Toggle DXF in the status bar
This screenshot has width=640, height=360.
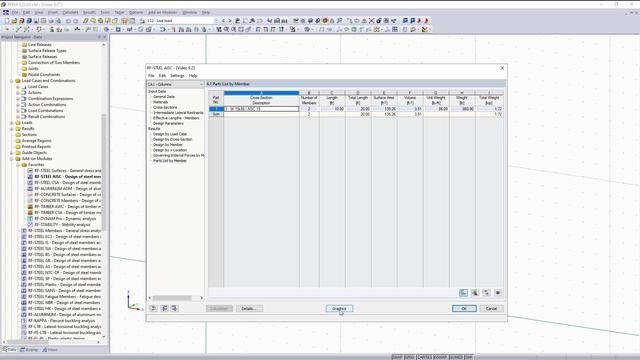tap(468, 357)
